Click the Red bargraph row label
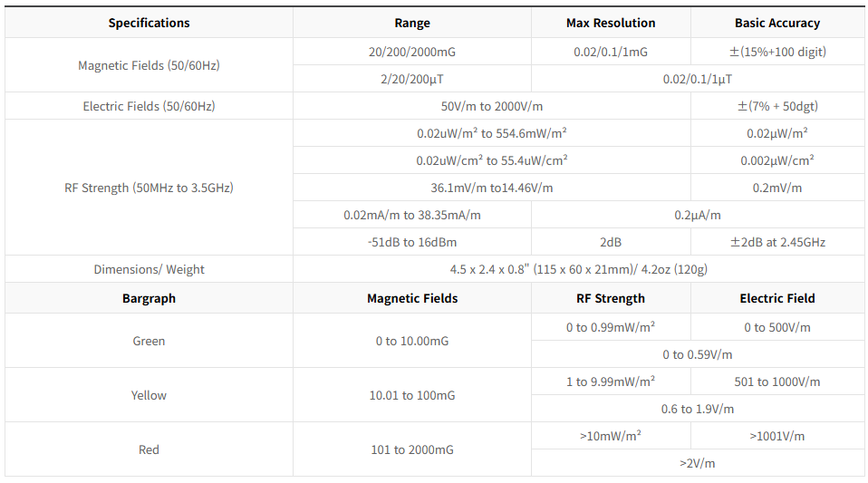Screen dimensions: 868x483 [x=149, y=449]
